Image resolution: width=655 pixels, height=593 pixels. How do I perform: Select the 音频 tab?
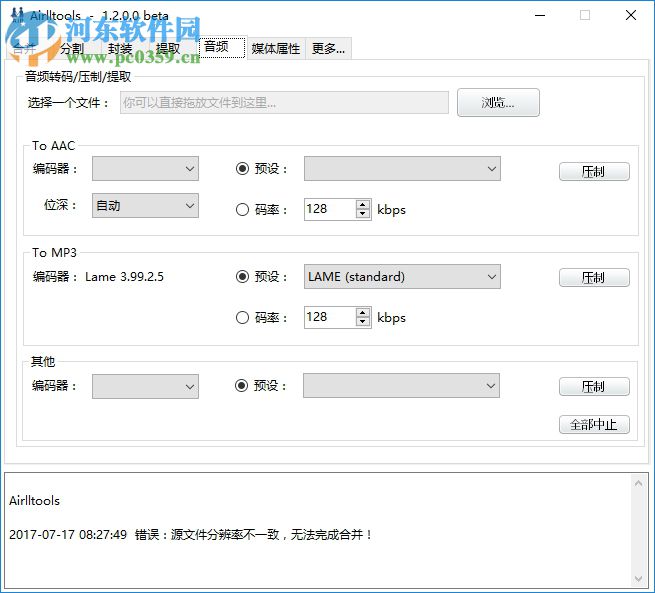[x=223, y=47]
